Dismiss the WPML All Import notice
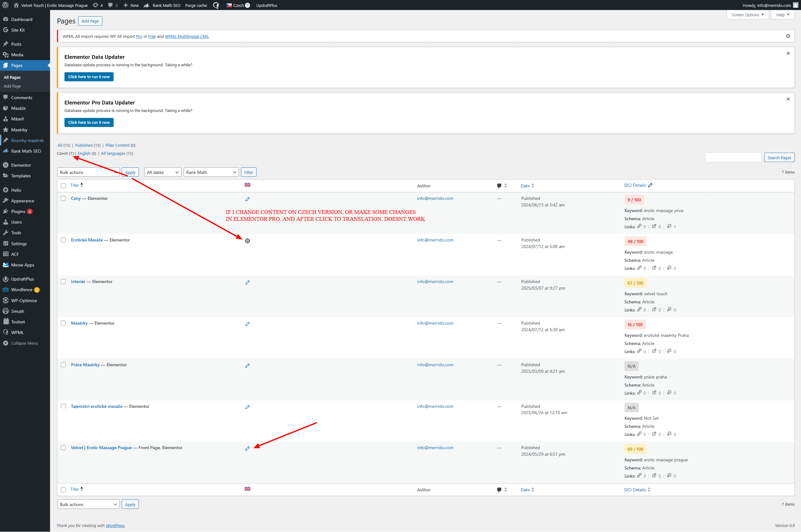This screenshot has width=801, height=532. tap(788, 36)
